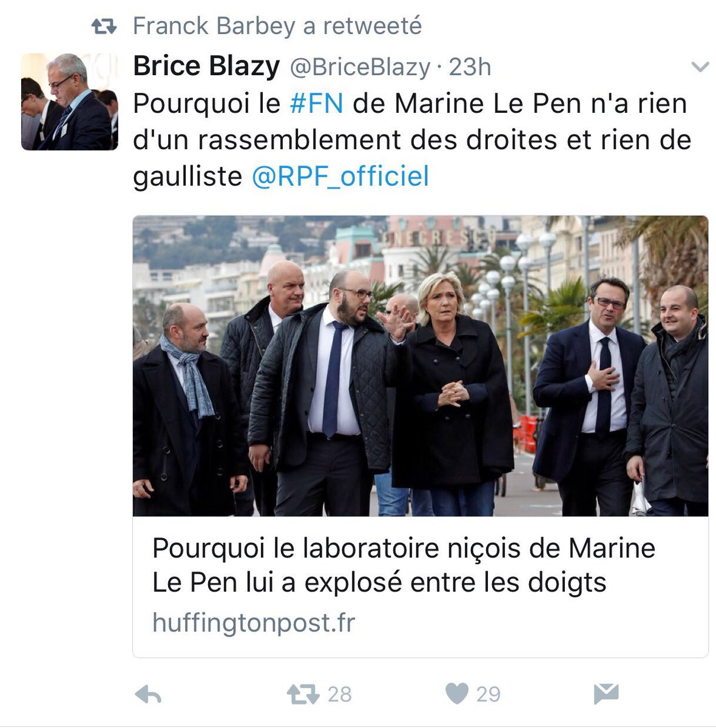Click the @BriceBlazy handle

coord(360,67)
